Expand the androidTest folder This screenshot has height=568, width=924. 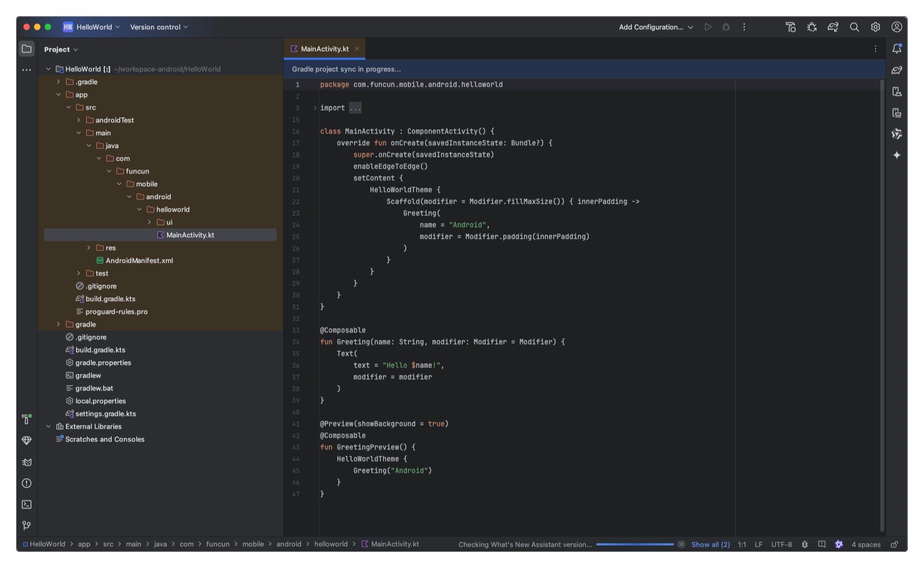(x=79, y=120)
